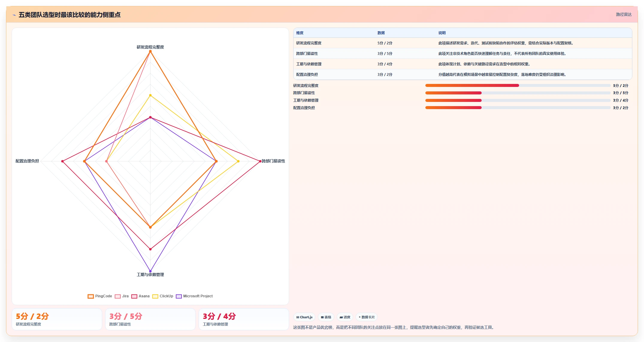
Task: Click the Chart.js tag chip
Action: 304,317
